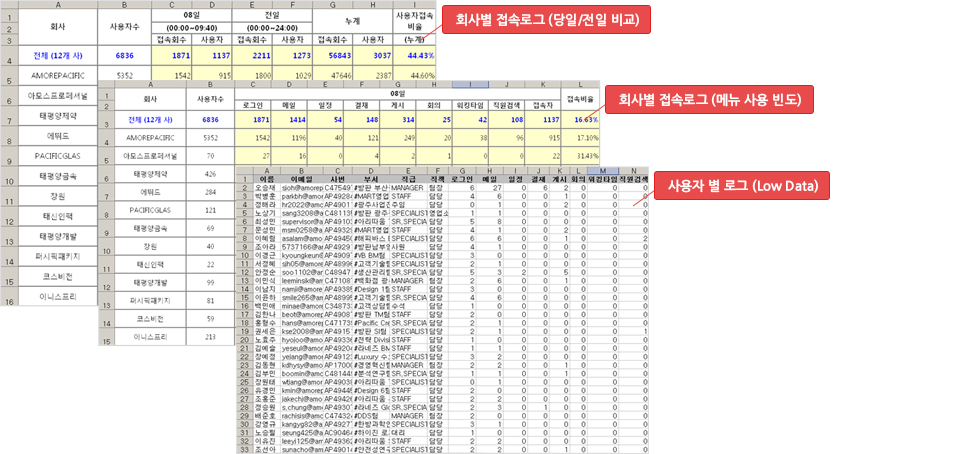Select previous-day users cell 1273
The image size is (980, 454).
coord(292,56)
